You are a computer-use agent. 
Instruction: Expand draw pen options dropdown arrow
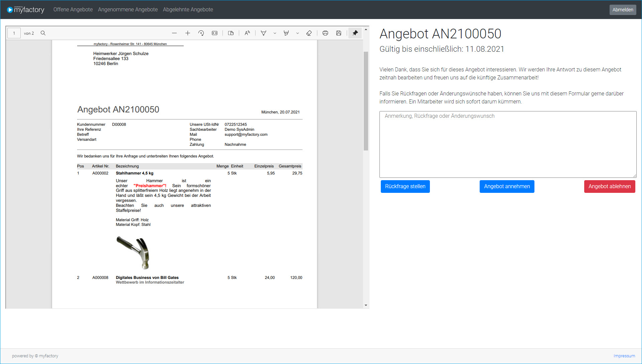275,33
